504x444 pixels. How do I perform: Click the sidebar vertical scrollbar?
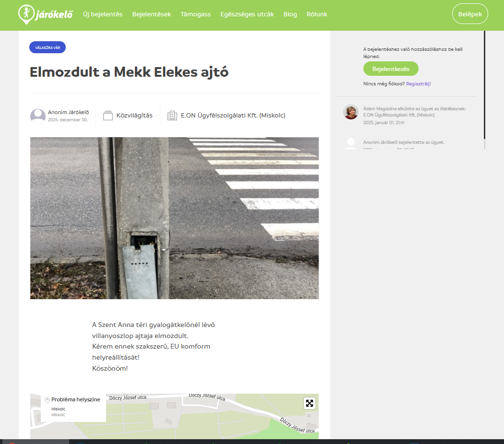(x=484, y=86)
